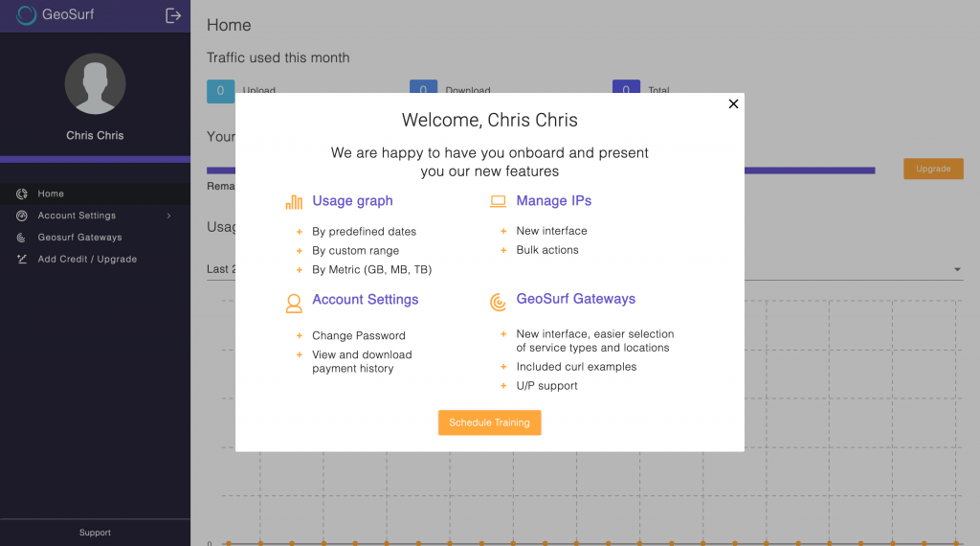Viewport: 980px width, 546px height.
Task: Open Account Settings in sidebar menu
Action: click(95, 216)
